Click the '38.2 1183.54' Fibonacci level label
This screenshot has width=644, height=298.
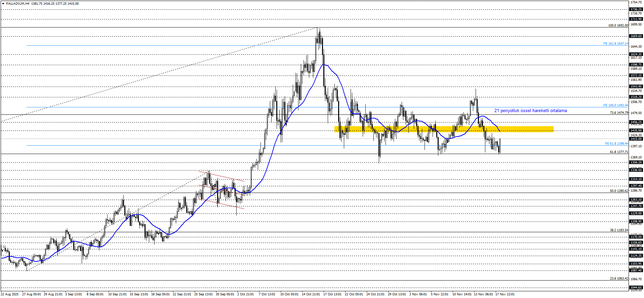coord(619,230)
